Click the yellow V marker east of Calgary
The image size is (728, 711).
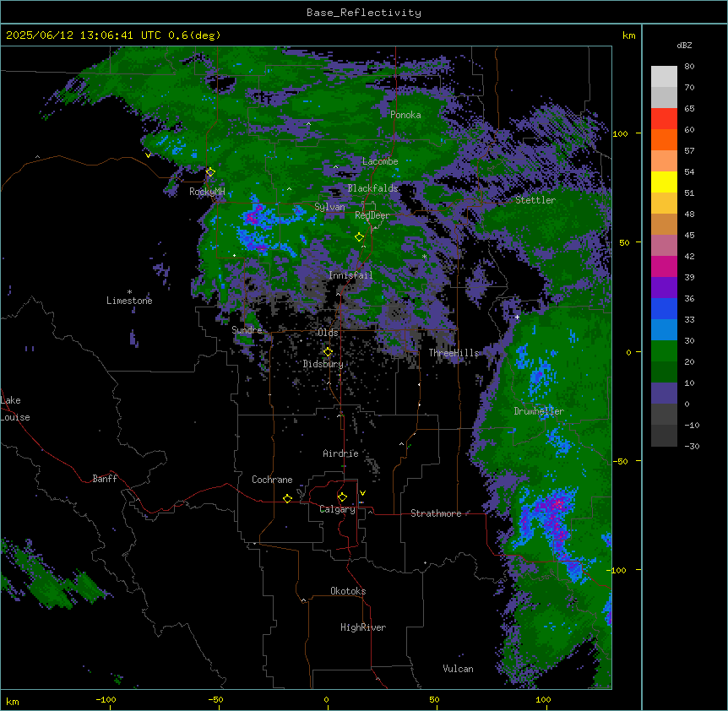pyautogui.click(x=362, y=493)
